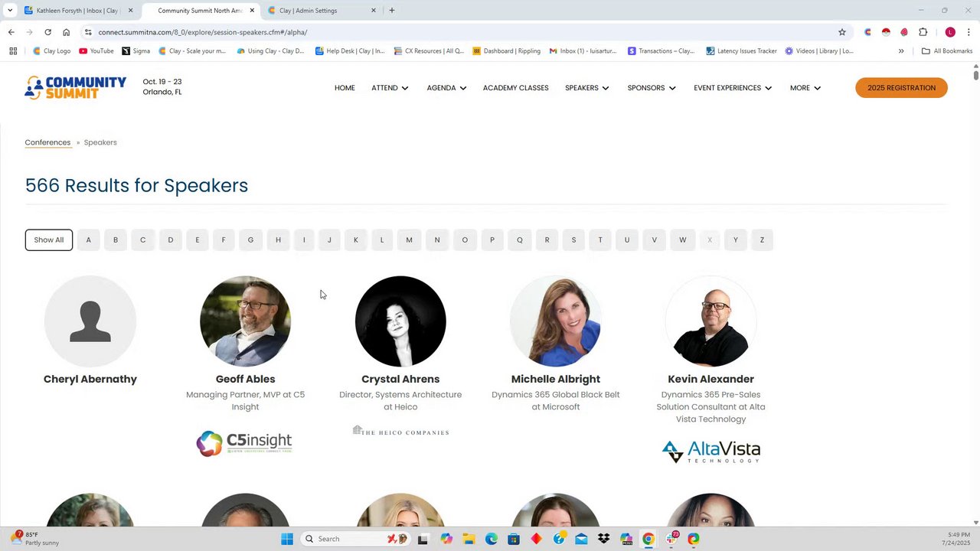
Task: Open the Academy Classes menu item
Action: (515, 88)
